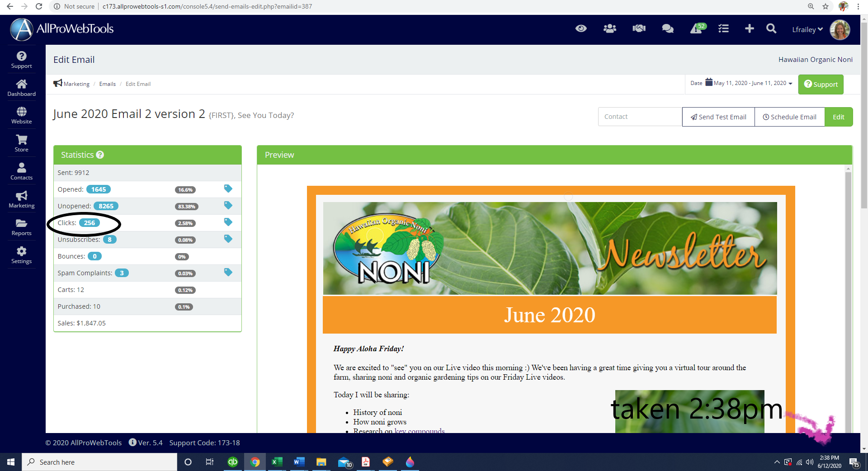Click the handshake icon in header
Viewport: 868px width, 471px height.
639,28
